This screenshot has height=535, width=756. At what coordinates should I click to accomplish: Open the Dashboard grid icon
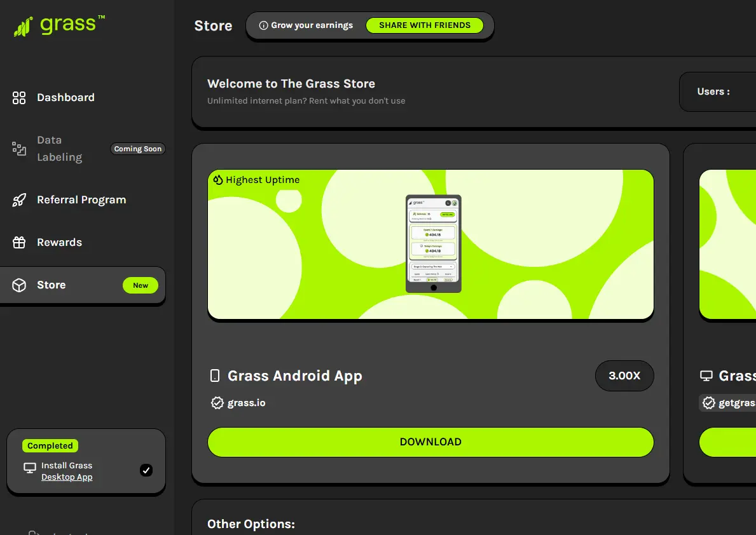[19, 98]
